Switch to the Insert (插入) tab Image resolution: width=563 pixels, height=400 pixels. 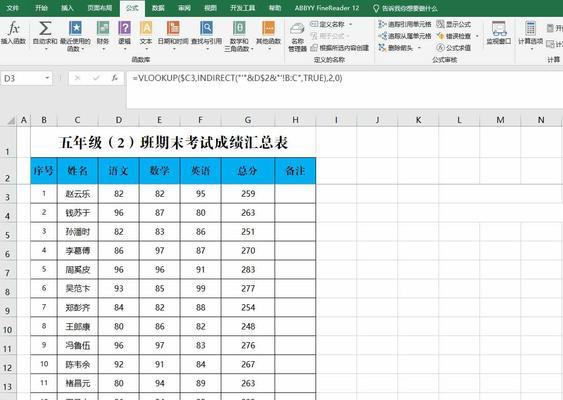pos(67,8)
